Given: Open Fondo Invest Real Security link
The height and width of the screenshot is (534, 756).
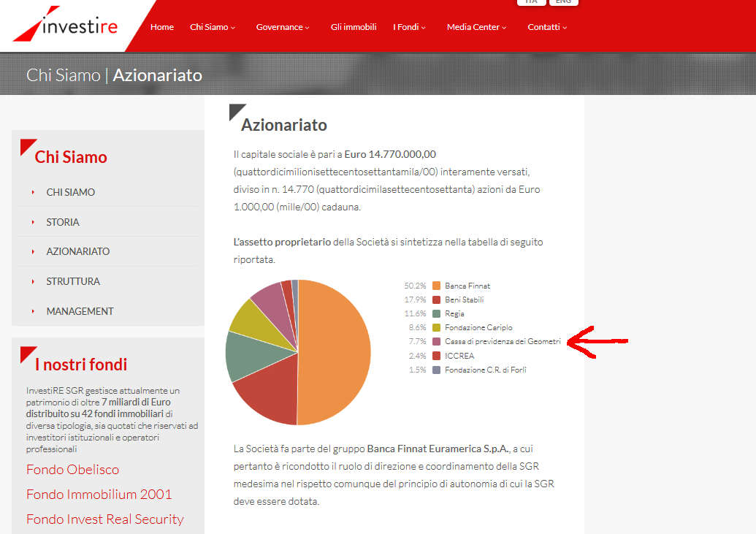Looking at the screenshot, I should coord(104,519).
